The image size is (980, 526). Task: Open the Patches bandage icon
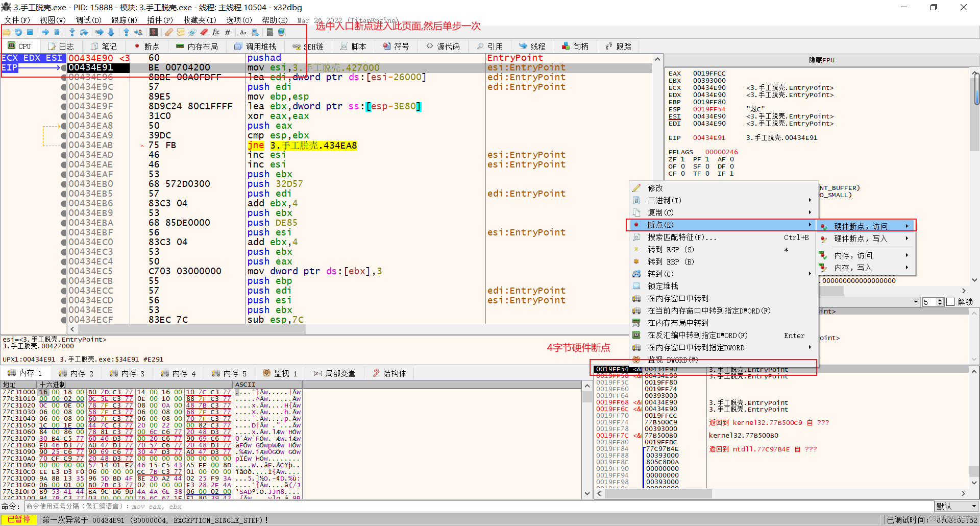point(169,32)
